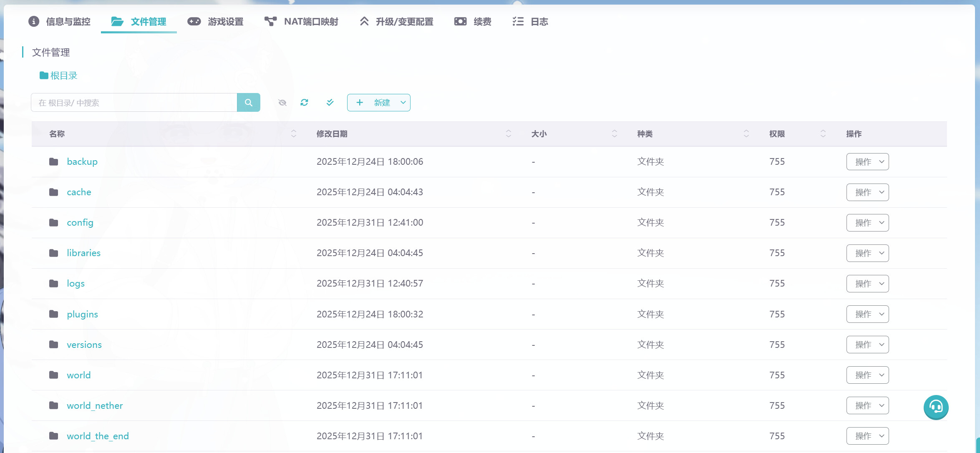
Task: Click the folder icon beside plugins
Action: (x=53, y=314)
